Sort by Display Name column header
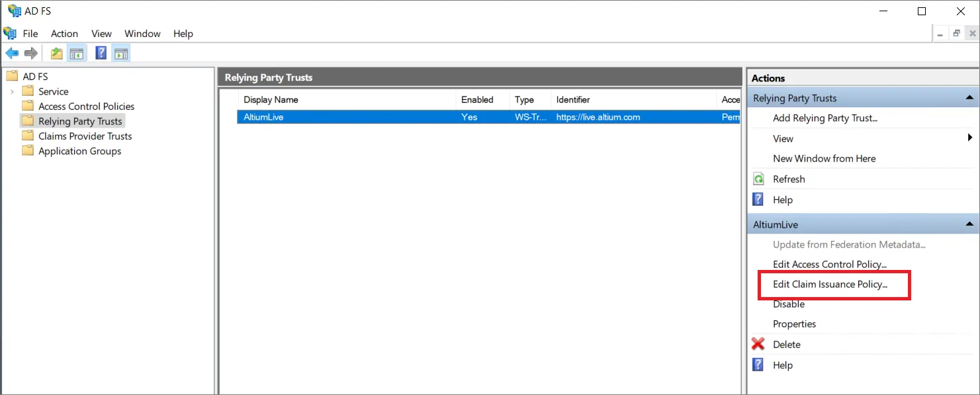Viewport: 980px width, 395px height. coord(347,99)
